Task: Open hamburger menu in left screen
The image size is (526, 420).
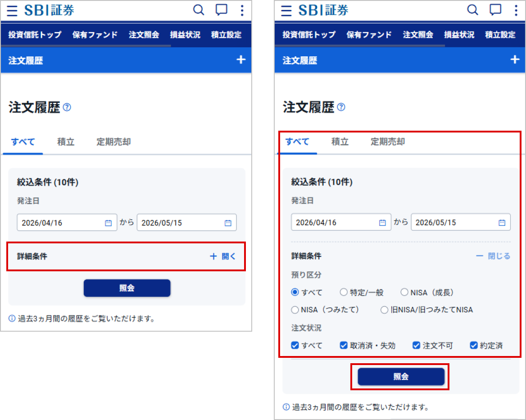Action: point(12,11)
